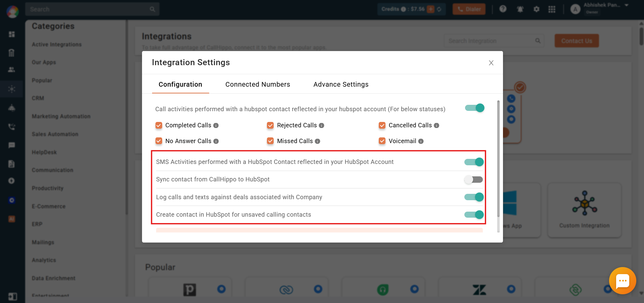Open the building icon in left sidebar
The height and width of the screenshot is (303, 644).
point(12,52)
